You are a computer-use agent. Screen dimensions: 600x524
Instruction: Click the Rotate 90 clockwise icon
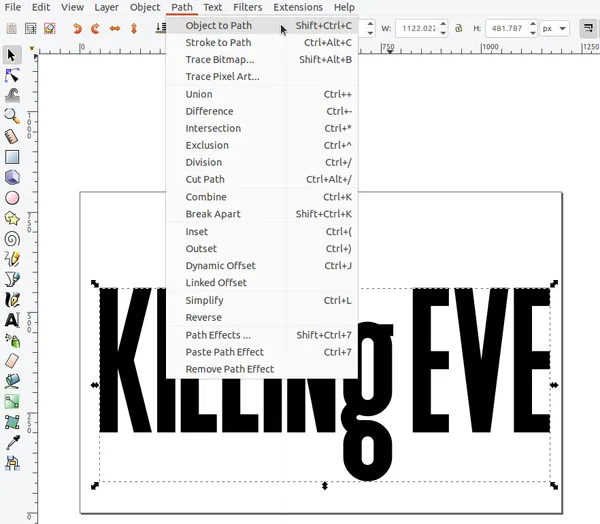95,28
